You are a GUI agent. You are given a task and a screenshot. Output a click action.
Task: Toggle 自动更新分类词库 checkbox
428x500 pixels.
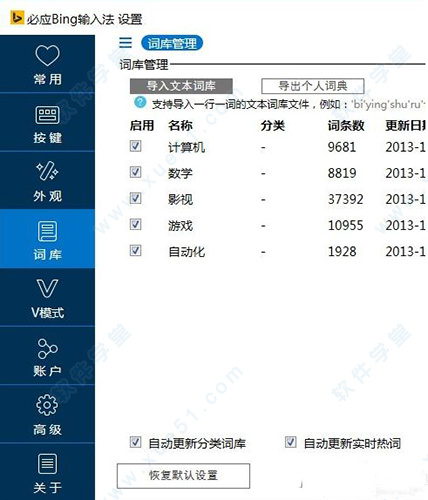pos(135,442)
